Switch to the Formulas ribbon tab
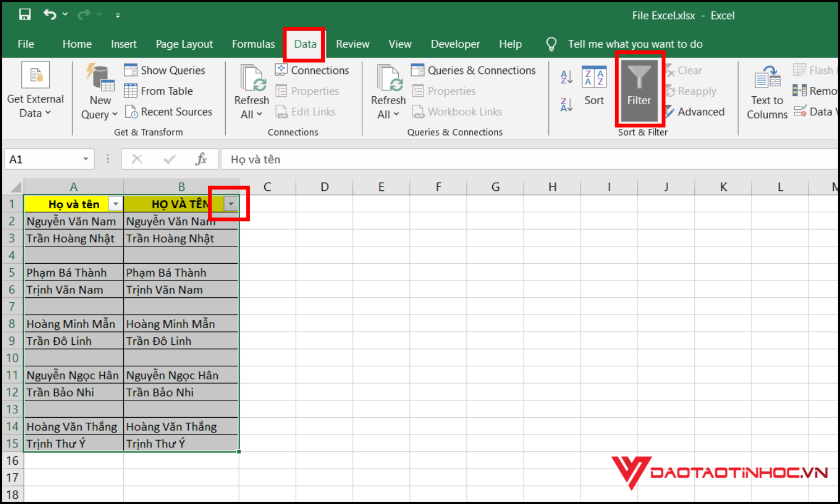Screen dimensions: 840x504 (253, 44)
